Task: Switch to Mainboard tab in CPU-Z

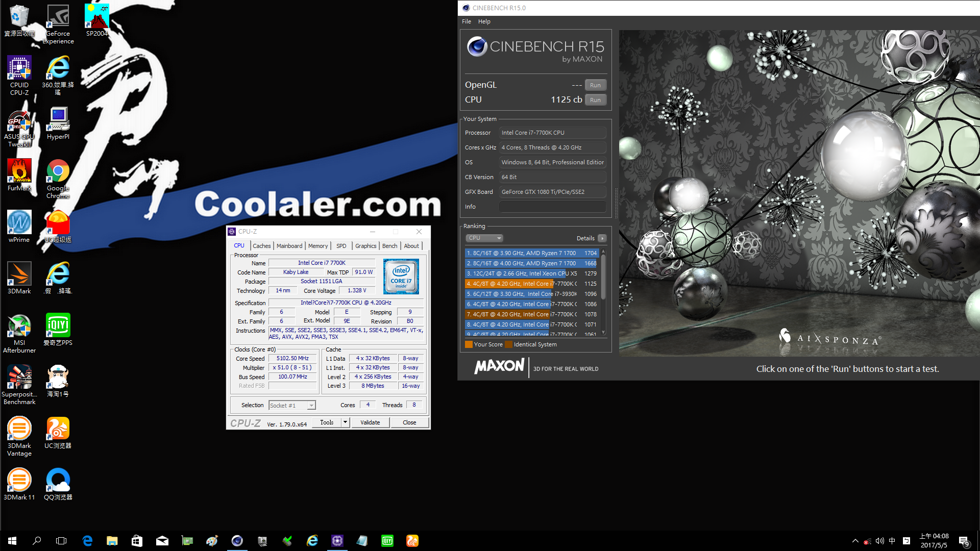Action: (289, 246)
